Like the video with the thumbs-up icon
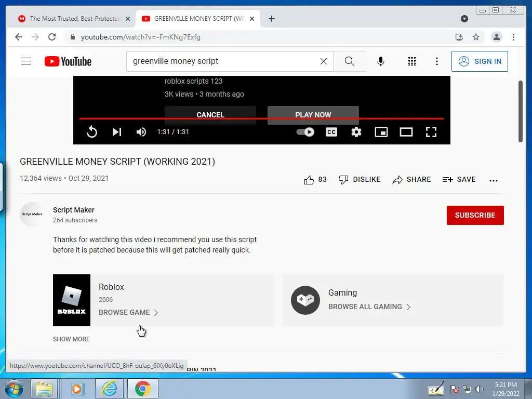Image resolution: width=532 pixels, height=399 pixels. tap(309, 180)
